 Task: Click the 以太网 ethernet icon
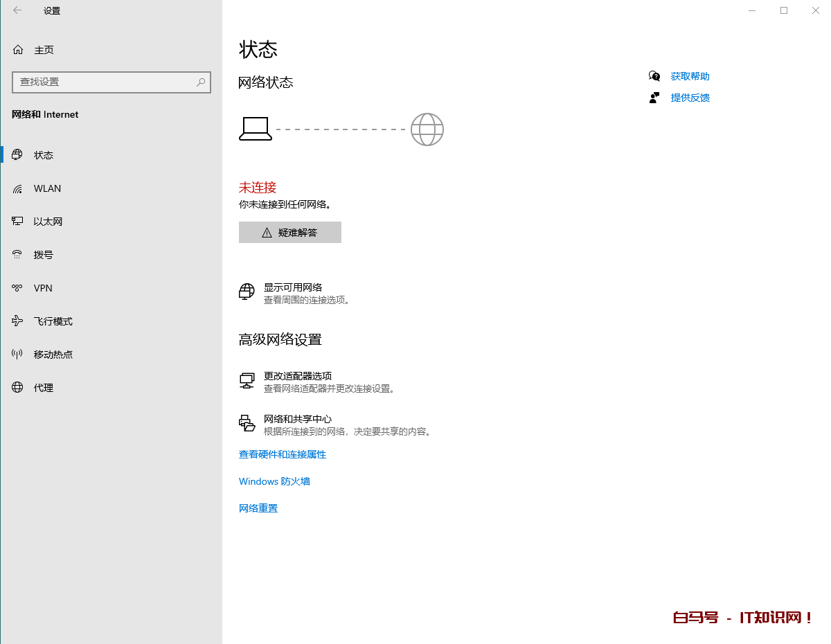[x=18, y=222]
